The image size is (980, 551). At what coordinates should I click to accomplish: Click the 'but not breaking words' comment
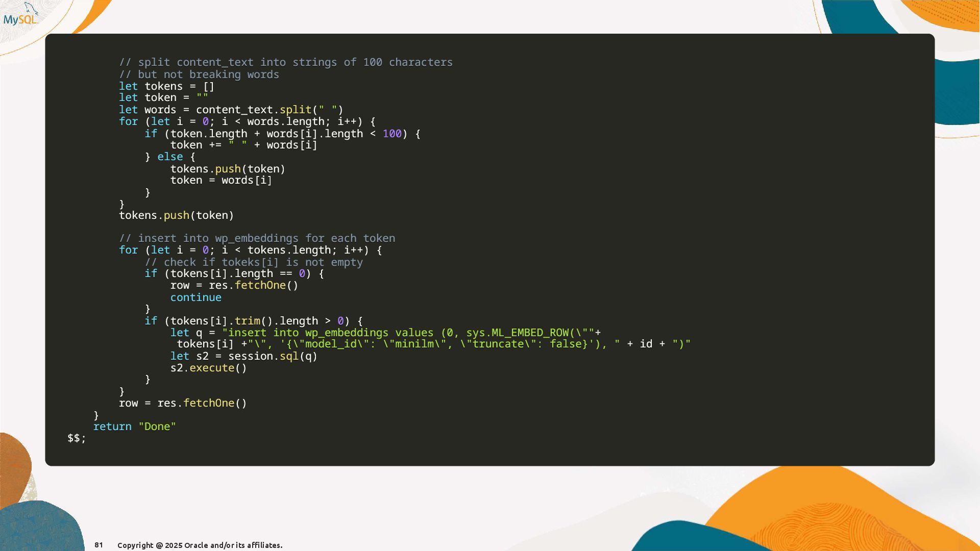click(x=199, y=74)
